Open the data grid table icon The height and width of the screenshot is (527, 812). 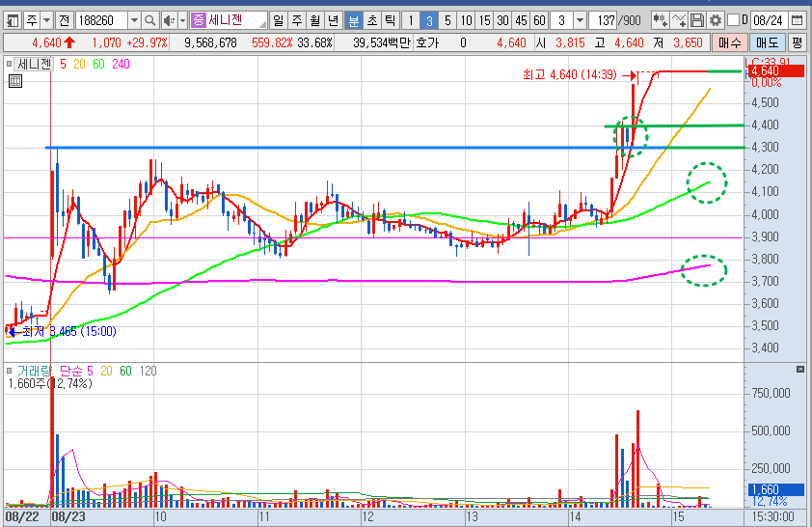pos(15,81)
